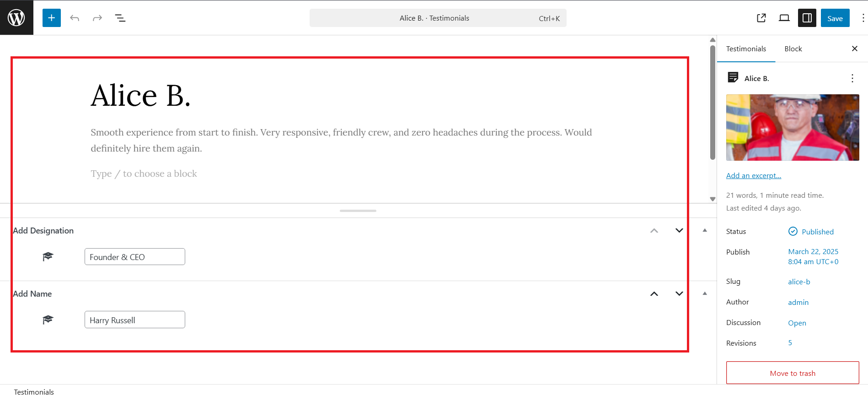Toggle the Settings sidebar panel button
Viewport: 868px width, 396px height.
pos(807,18)
